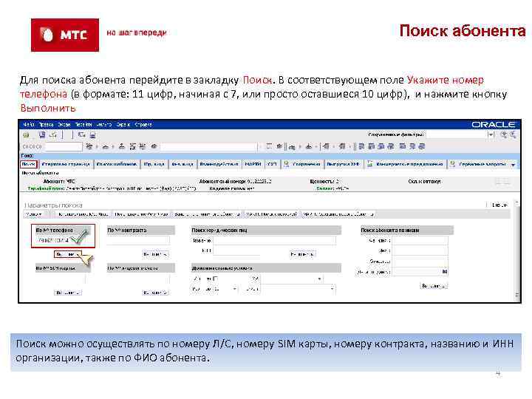The height and width of the screenshot is (399, 532).
Task: Toggle the checkbox in Дополнительные условия
Action: pyautogui.click(x=216, y=279)
